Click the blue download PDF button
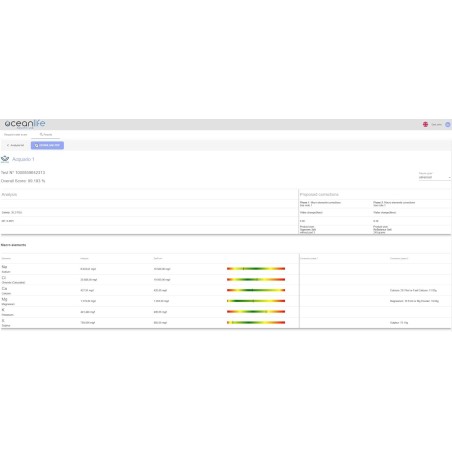The width and height of the screenshot is (452, 452). pyautogui.click(x=47, y=145)
